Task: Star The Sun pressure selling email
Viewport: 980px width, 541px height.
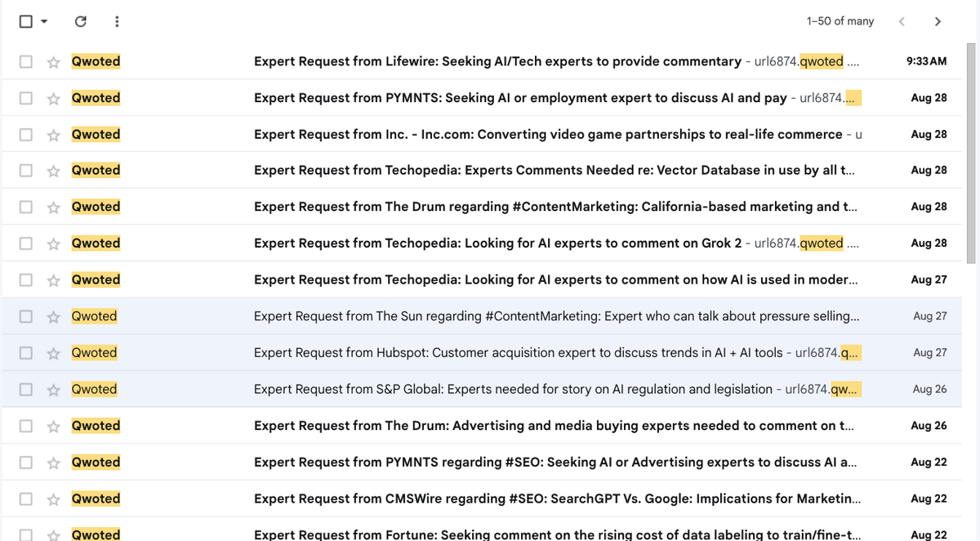Action: coord(54,316)
